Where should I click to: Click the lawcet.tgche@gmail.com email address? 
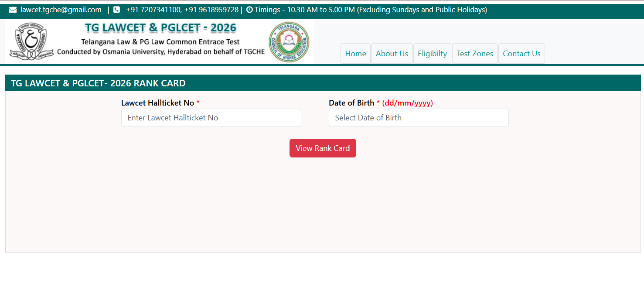coord(61,10)
